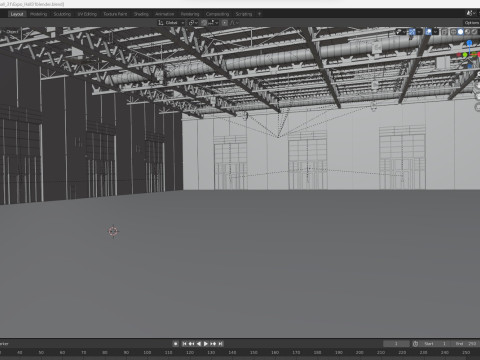Click the dark red negative X gizmo dot
Image resolution: width=480 pixels, height=360 pixels.
pos(459,55)
